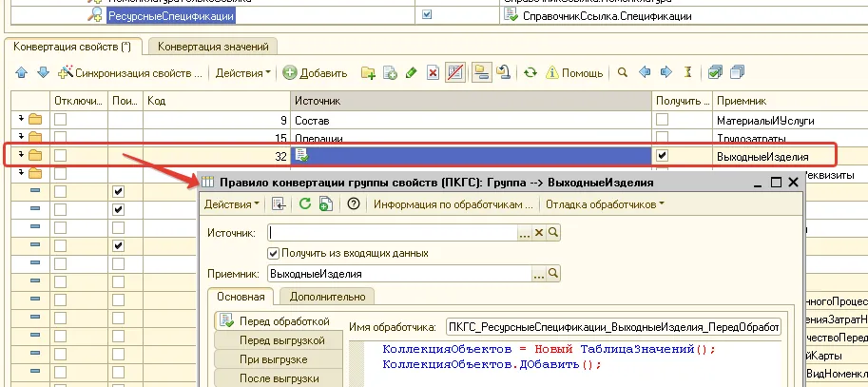
Task: Click the red X delete icon in the toolbar
Action: click(x=433, y=72)
